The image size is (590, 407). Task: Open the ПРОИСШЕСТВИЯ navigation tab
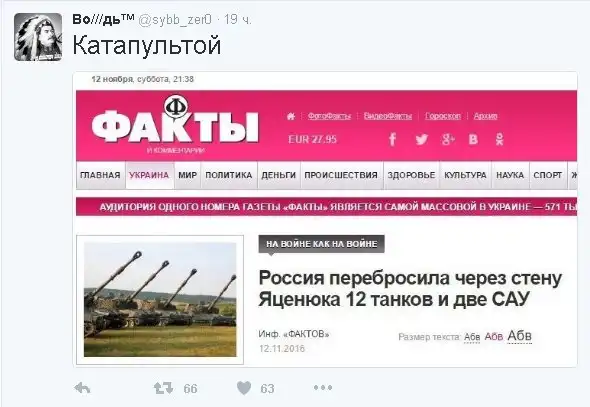tap(341, 175)
